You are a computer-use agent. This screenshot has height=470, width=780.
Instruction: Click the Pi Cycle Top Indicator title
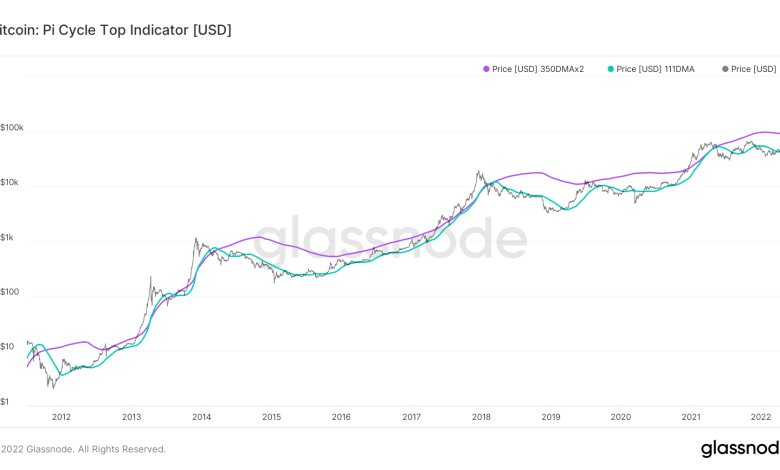115,30
